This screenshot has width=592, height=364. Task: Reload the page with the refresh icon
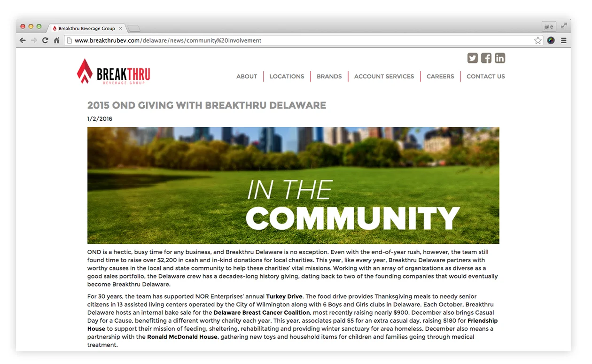pyautogui.click(x=45, y=40)
